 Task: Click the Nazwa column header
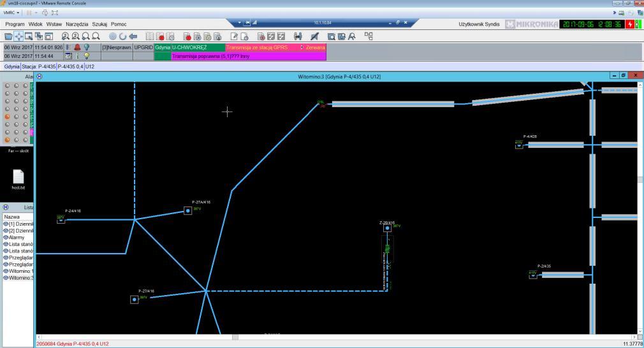pyautogui.click(x=17, y=217)
